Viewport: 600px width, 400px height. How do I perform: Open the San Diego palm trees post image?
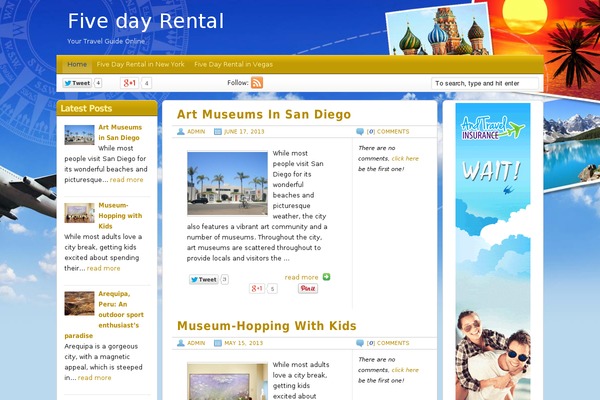[227, 183]
